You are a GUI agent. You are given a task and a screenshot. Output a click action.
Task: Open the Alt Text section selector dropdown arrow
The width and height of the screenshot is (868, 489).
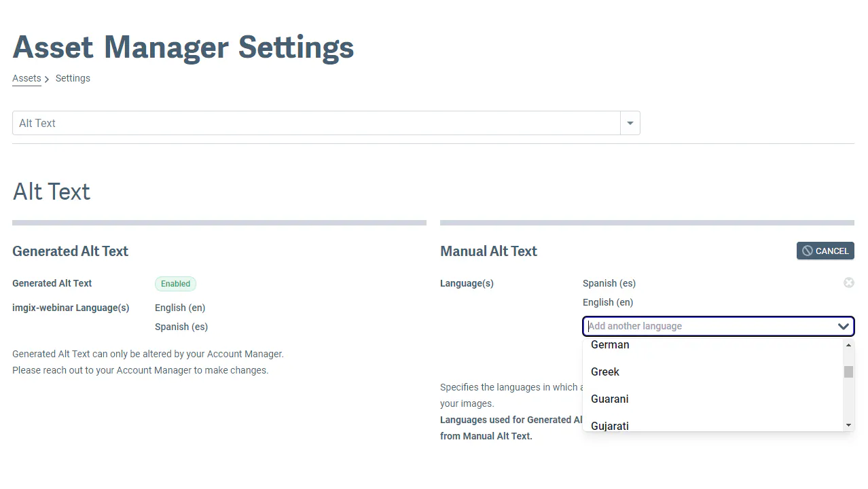(x=630, y=123)
